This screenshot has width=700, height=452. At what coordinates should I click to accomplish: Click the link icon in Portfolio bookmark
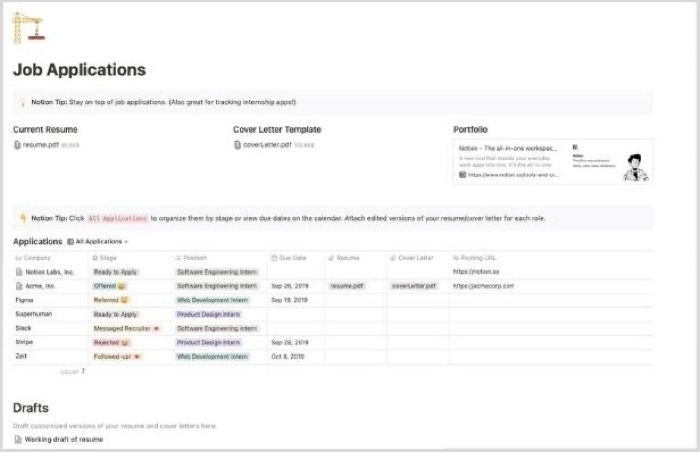[462, 175]
